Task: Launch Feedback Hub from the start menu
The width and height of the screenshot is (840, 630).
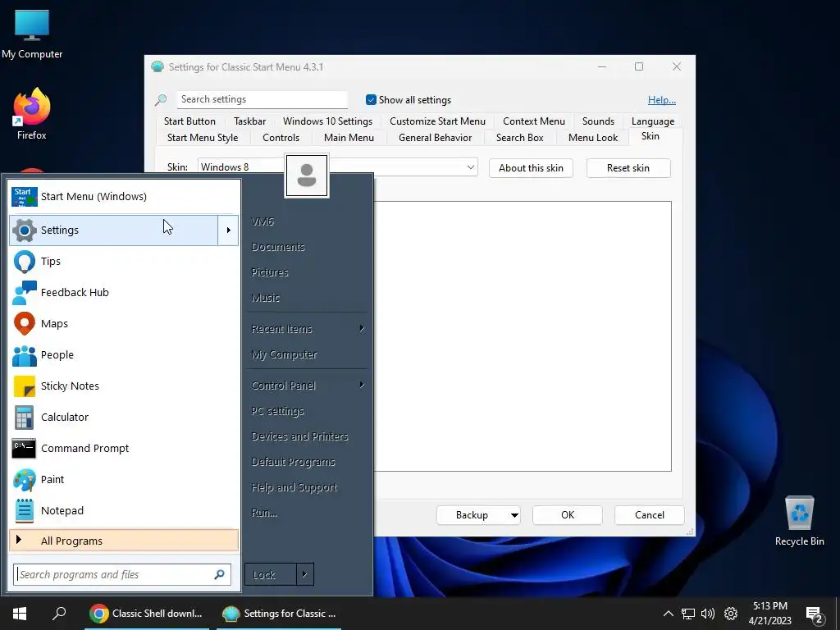Action: [124, 293]
